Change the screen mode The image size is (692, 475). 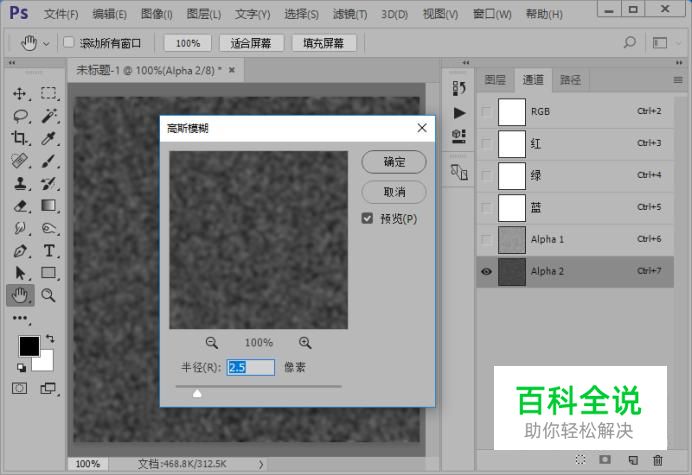coord(48,388)
